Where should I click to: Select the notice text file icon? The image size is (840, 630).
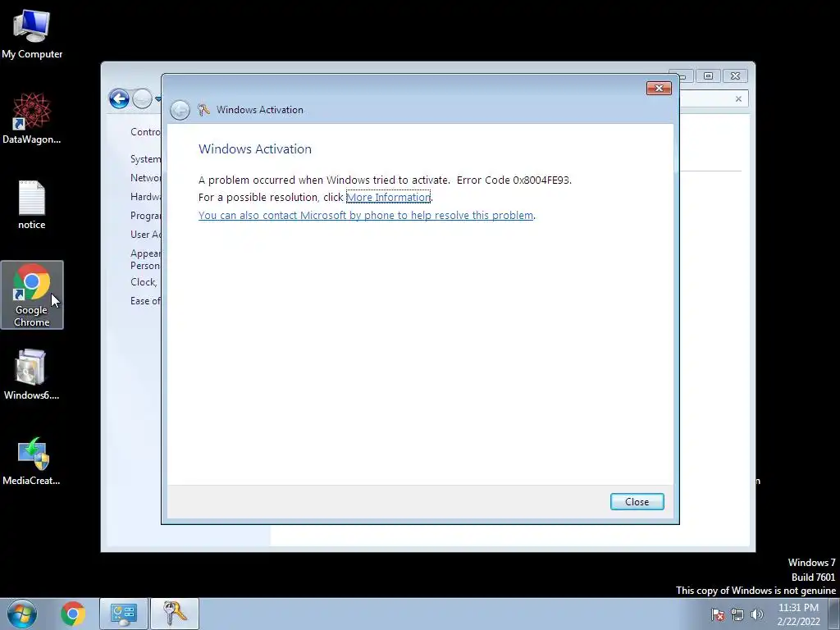click(32, 204)
